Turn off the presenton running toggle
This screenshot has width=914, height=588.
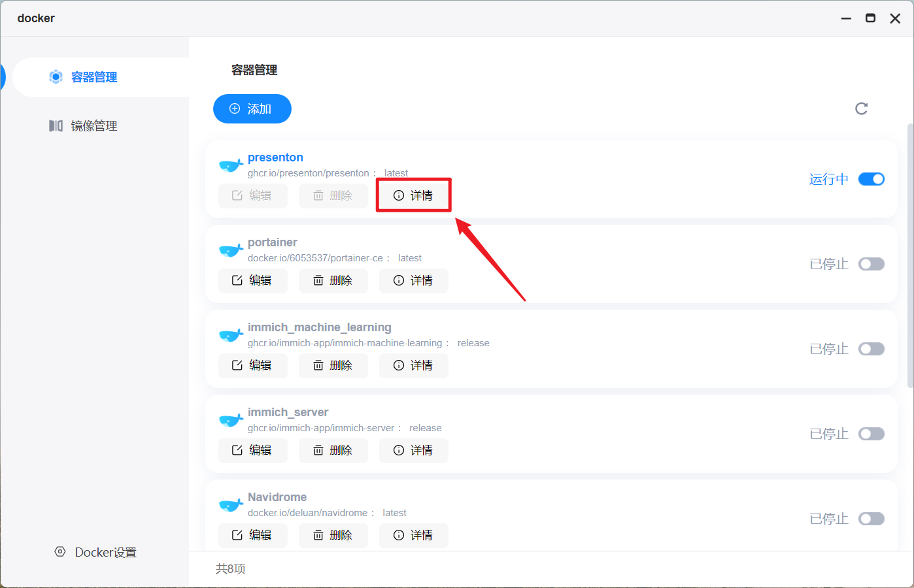(x=872, y=179)
